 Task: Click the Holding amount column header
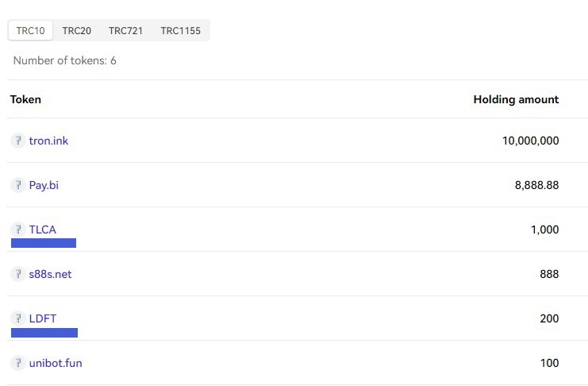click(x=516, y=99)
